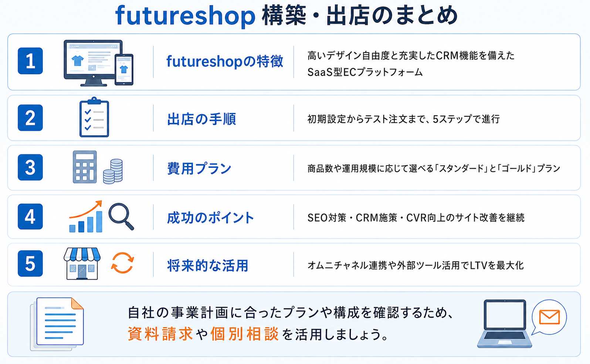Open the 費用プラン heading
The width and height of the screenshot is (590, 364).
(199, 169)
